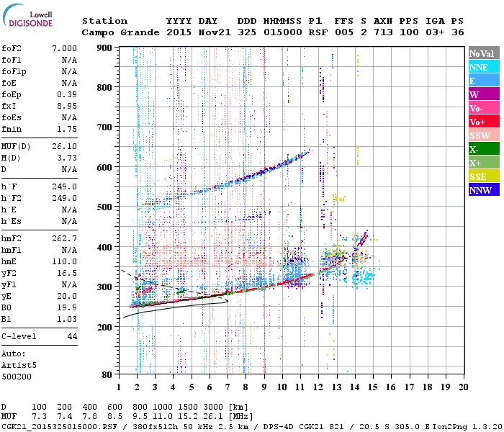Click the hmE value 110.0
The image size is (504, 432).
(64, 261)
